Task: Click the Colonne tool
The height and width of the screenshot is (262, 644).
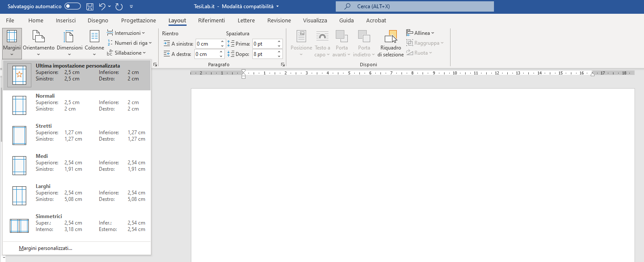Action: [94, 43]
